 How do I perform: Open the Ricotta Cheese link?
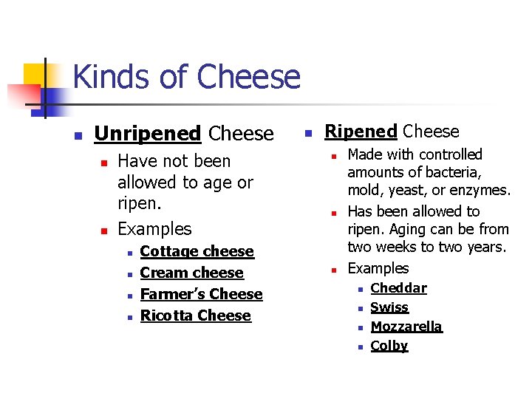click(x=196, y=316)
